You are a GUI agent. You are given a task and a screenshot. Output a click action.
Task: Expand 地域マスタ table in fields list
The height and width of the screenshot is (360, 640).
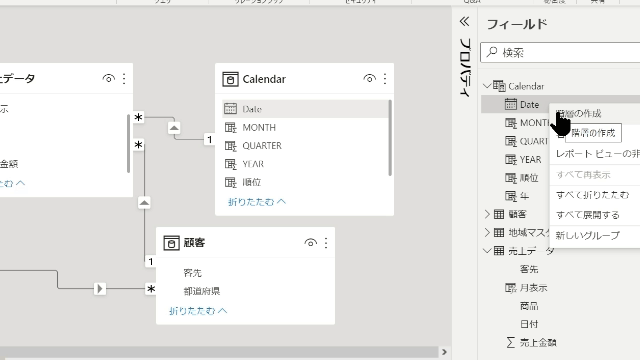tap(487, 232)
